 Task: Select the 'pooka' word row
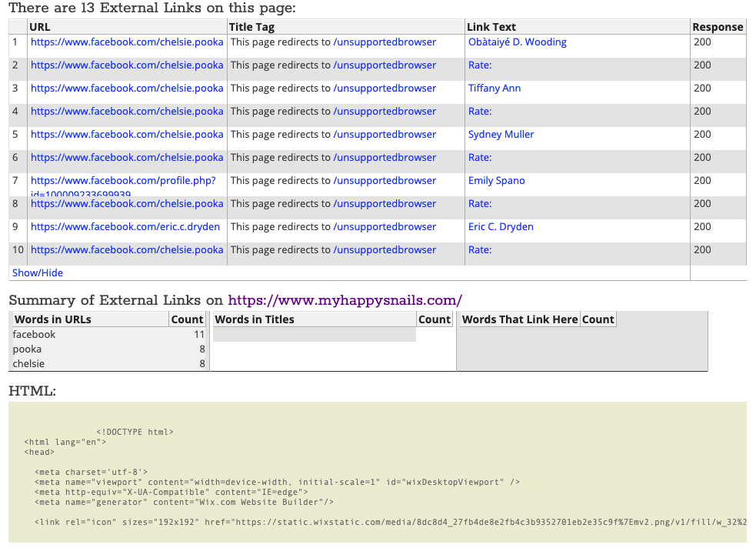[108, 349]
